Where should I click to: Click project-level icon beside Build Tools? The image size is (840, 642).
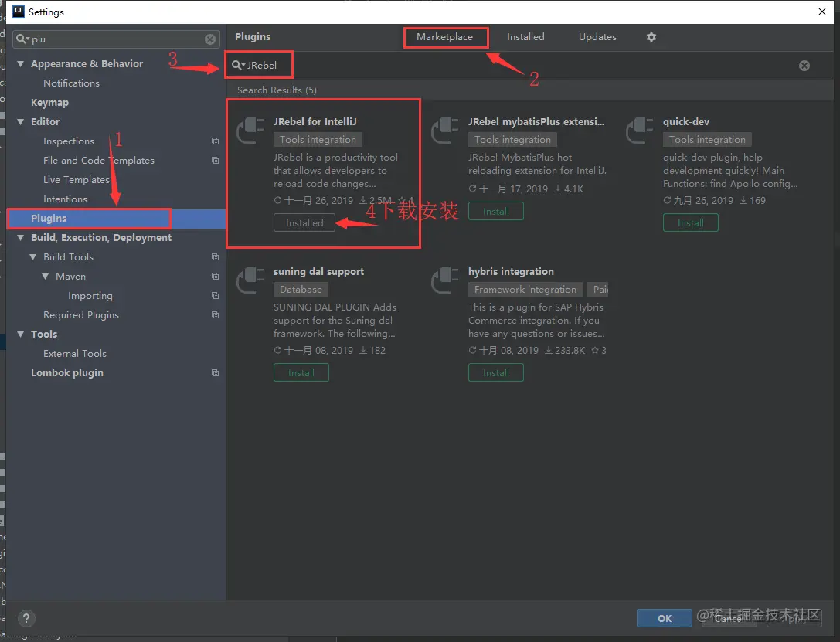point(215,257)
